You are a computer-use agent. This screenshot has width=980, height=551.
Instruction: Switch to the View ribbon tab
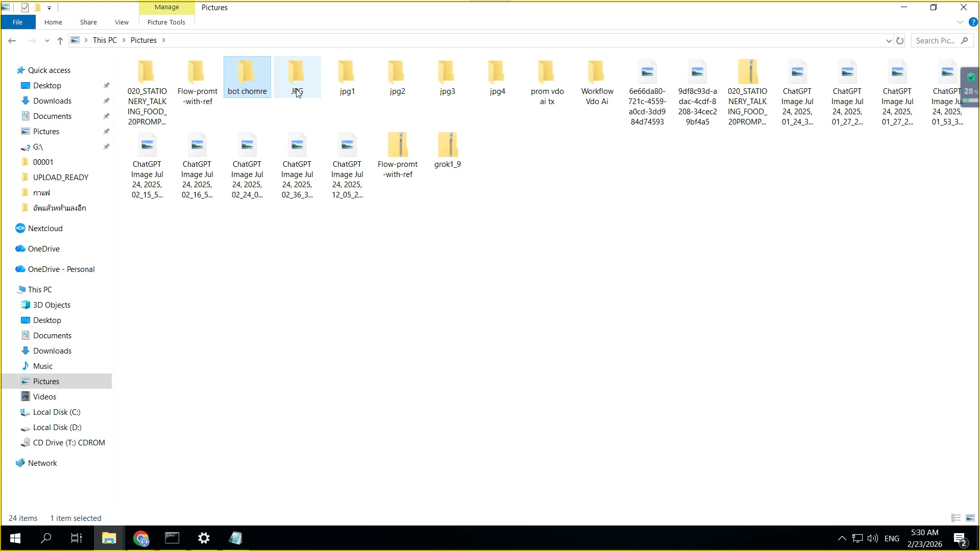(x=121, y=22)
